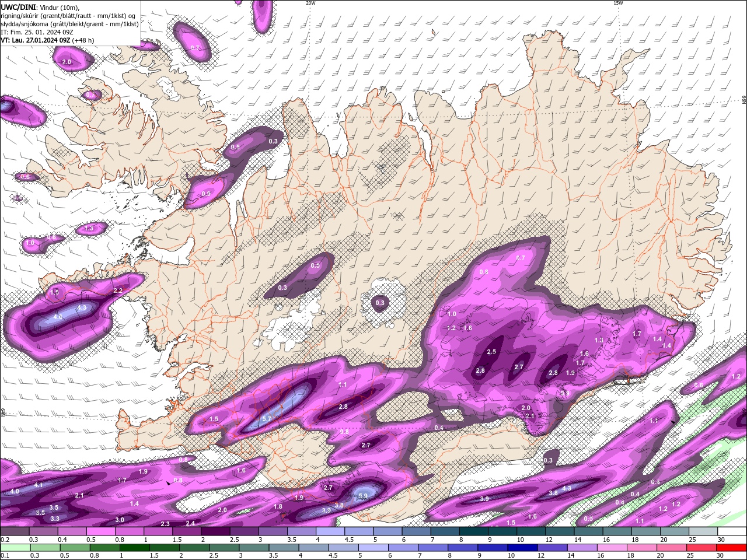This screenshot has width=747, height=560.
Task: Click the 4.6 snowfall value on the map
Action: coord(58,317)
